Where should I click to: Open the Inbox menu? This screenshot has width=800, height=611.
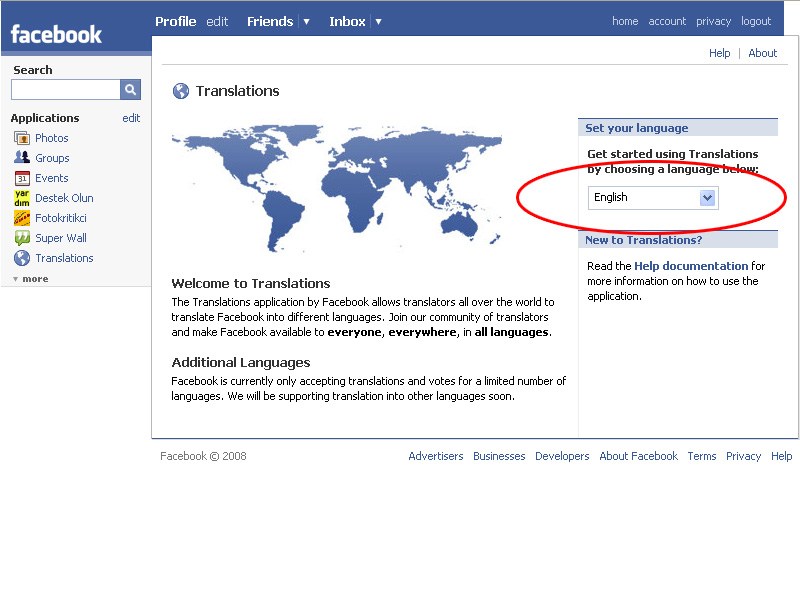[347, 21]
